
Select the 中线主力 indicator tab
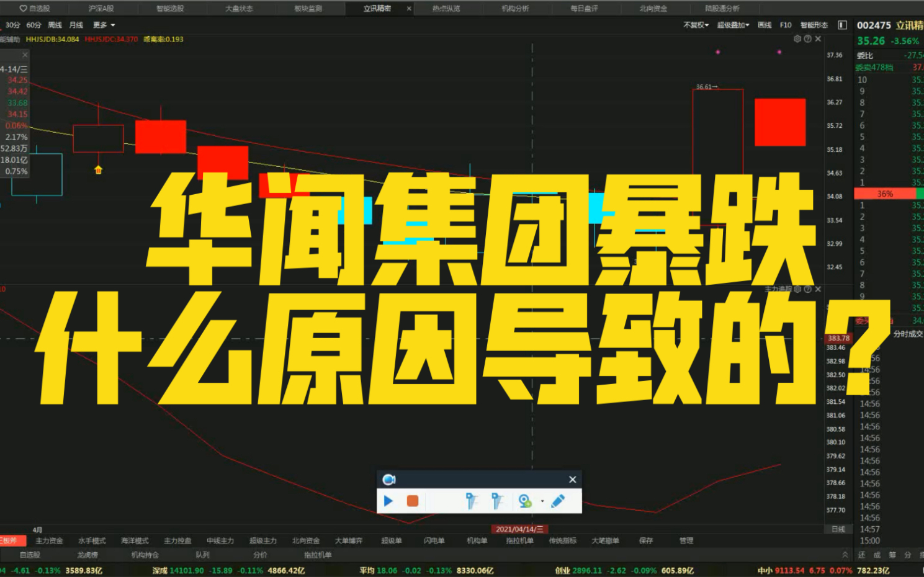[220, 540]
